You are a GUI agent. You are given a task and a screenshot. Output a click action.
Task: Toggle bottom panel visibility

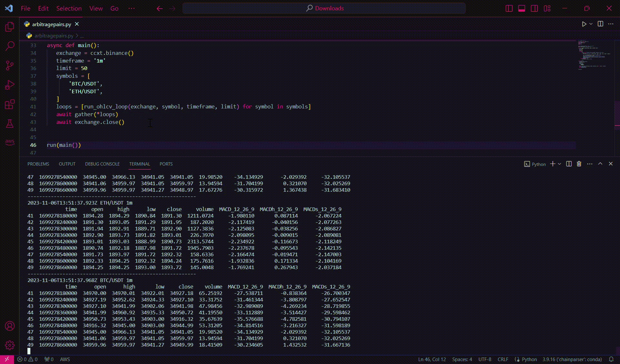click(522, 8)
